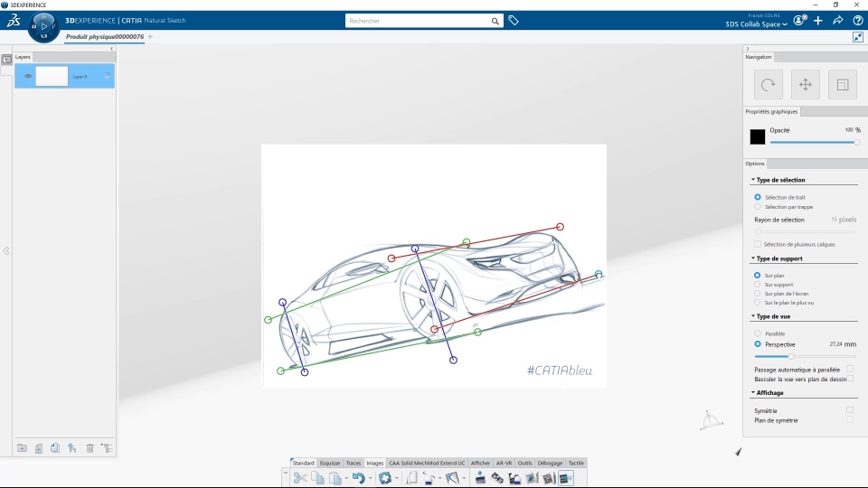Switch to the Traces toolbar tab
This screenshot has height=488, width=868.
(354, 463)
